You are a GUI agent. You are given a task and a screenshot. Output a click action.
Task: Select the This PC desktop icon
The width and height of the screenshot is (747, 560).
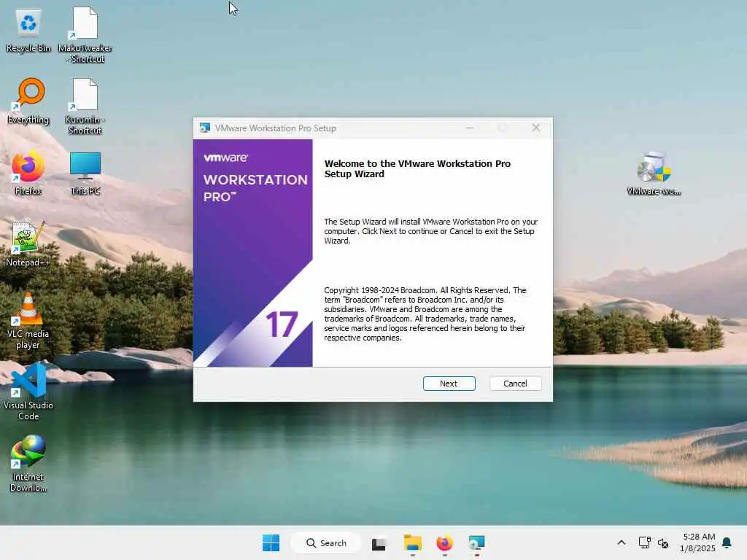click(85, 174)
